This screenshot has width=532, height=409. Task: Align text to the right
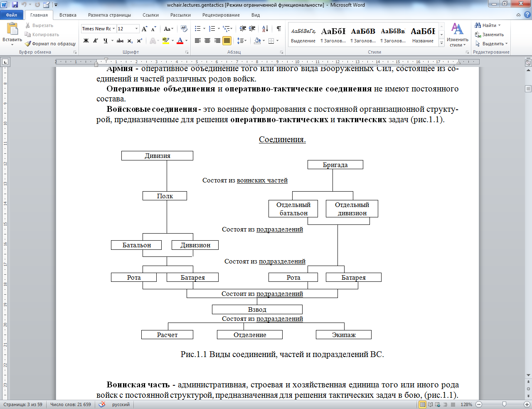pos(217,41)
